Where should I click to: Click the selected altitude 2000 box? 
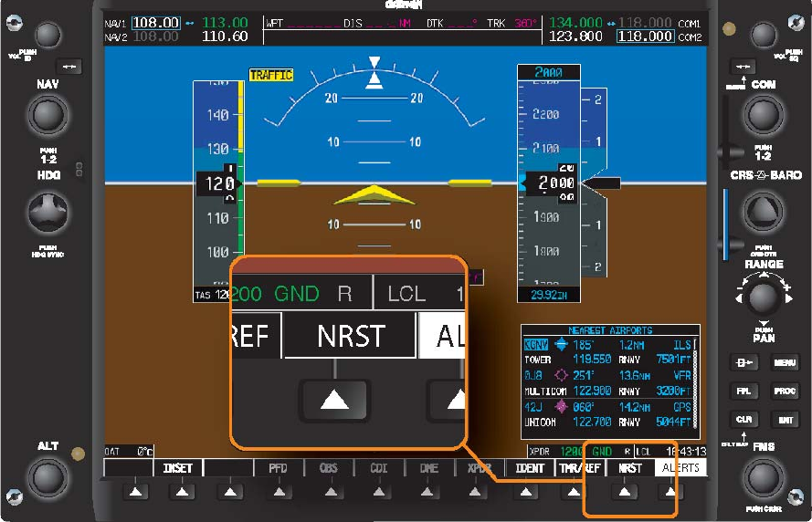pyautogui.click(x=549, y=72)
